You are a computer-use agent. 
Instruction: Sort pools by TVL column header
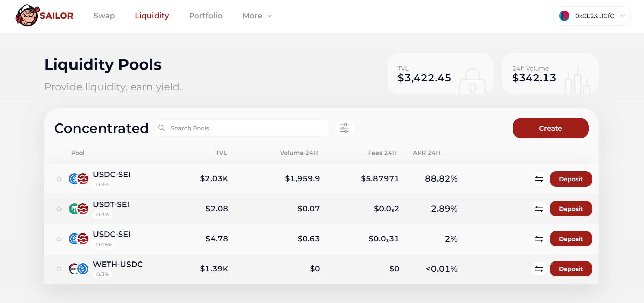[221, 153]
